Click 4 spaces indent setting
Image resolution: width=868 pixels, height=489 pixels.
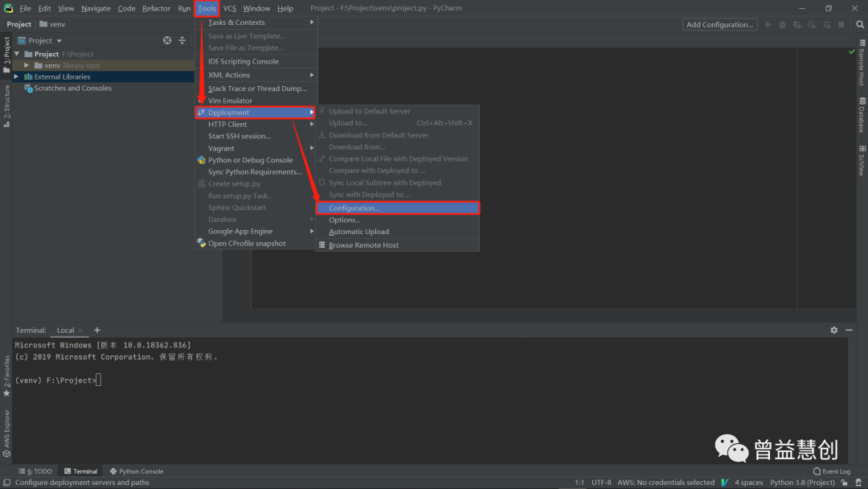[x=748, y=483]
